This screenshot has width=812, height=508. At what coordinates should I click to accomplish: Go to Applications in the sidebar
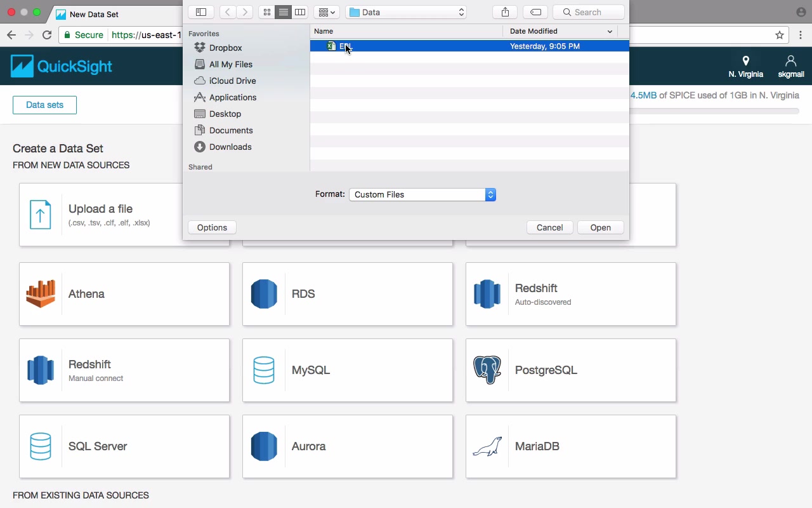pos(233,97)
